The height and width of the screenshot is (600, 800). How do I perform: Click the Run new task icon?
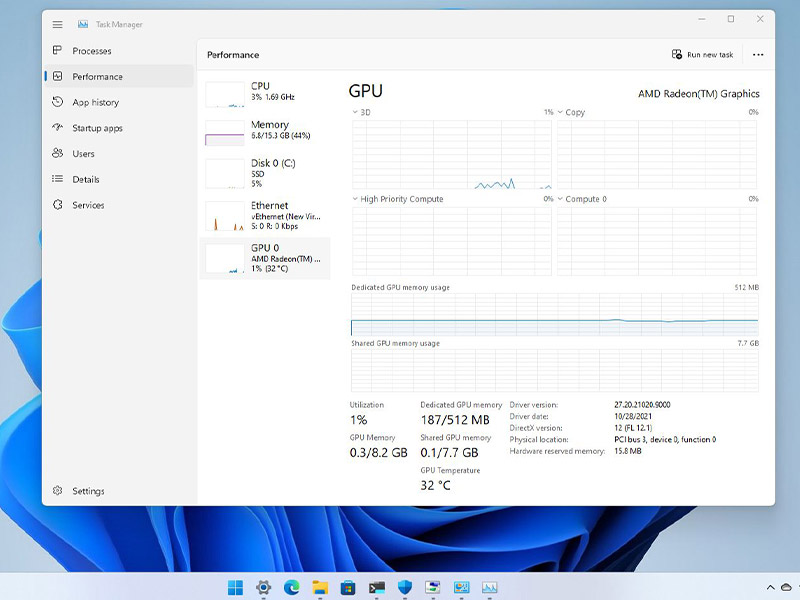click(x=677, y=55)
